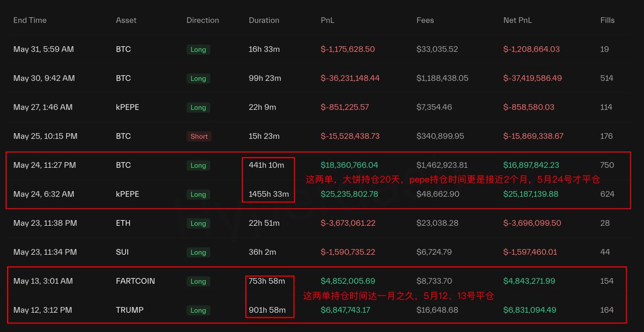
Task: Select the May 24, 6:32 AM end time
Action: pos(44,194)
